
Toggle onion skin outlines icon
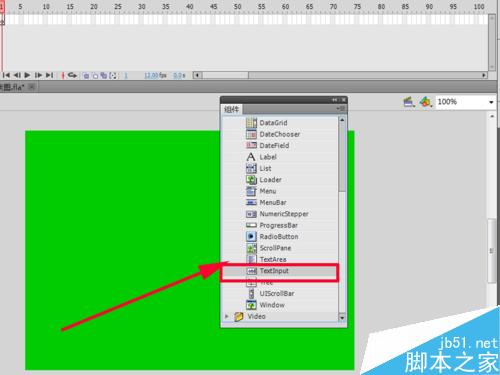(95, 76)
